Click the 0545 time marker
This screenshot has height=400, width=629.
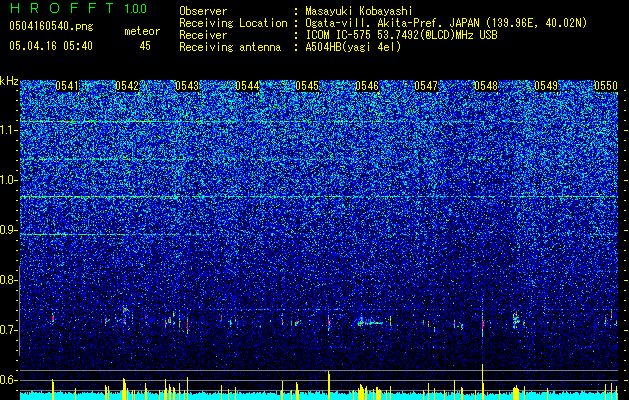(307, 86)
